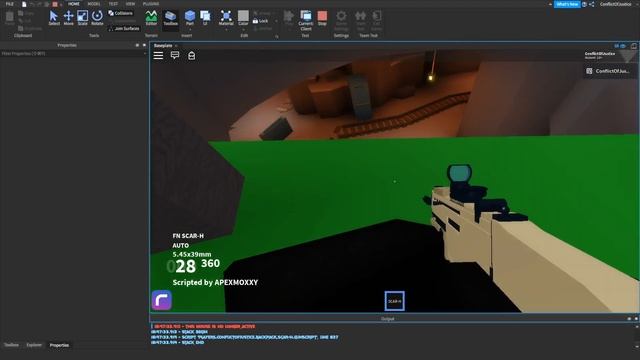Click the Output line ending LINE 837

[x=245, y=337]
